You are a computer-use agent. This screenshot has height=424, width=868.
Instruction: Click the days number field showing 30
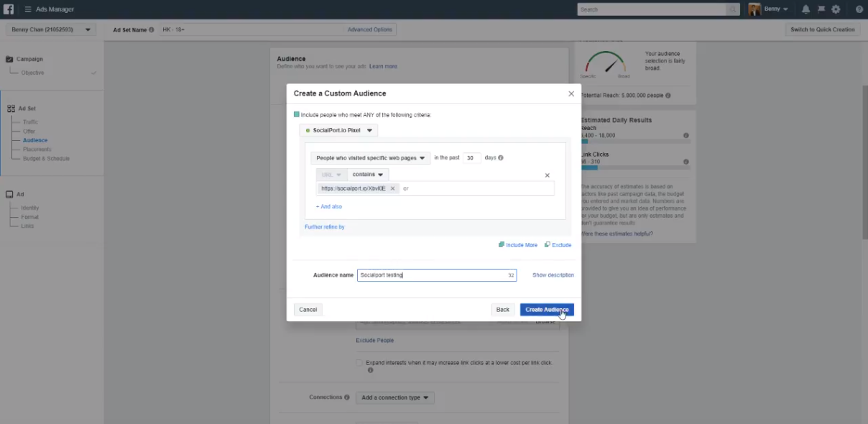pyautogui.click(x=472, y=158)
